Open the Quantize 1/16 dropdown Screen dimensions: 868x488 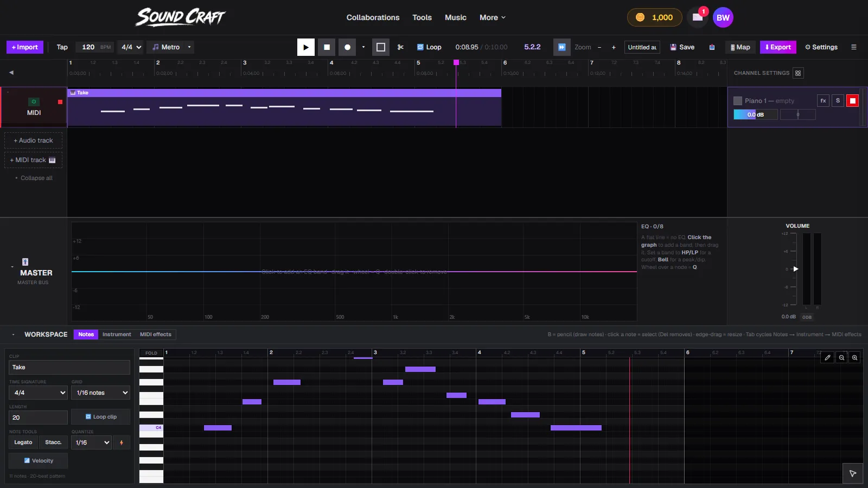point(91,442)
